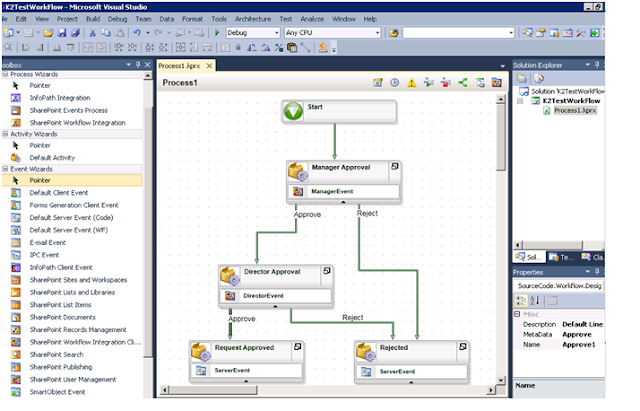Open the Any CPU platform dropdown
The width and height of the screenshot is (640, 411).
(377, 33)
